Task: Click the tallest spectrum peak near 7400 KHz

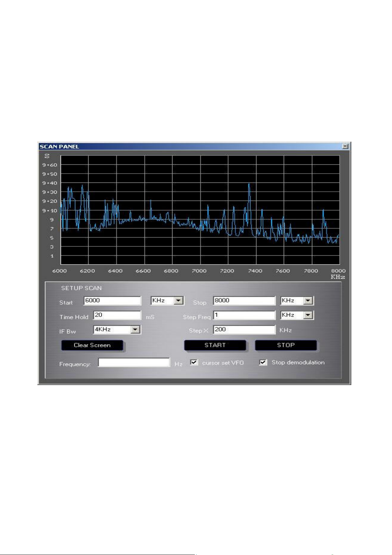Action: 249,184
